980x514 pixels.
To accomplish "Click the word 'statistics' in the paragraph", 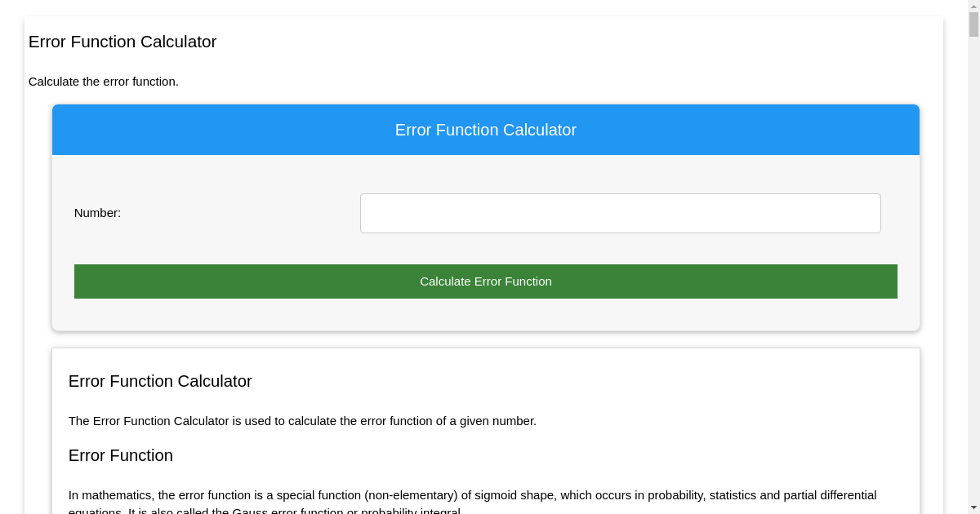I will tap(736, 495).
